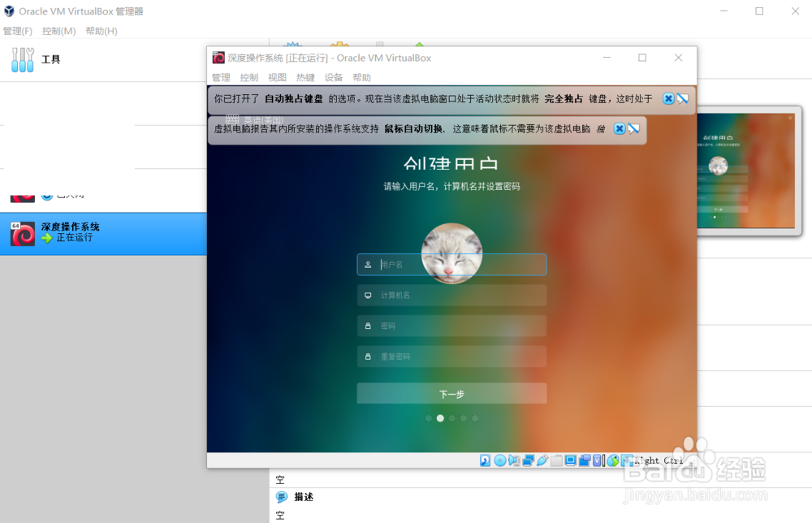Click the hard disk activity status icon
This screenshot has width=812, height=523.
pos(485,460)
